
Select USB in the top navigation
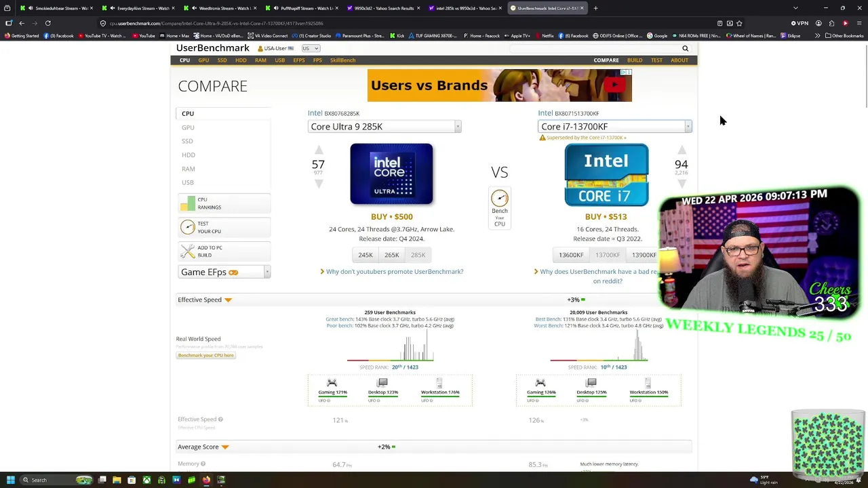(279, 60)
